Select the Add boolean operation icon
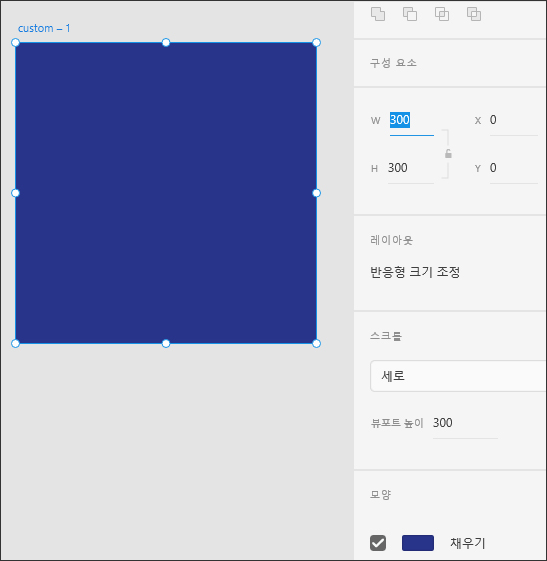547x561 pixels. pyautogui.click(x=378, y=14)
